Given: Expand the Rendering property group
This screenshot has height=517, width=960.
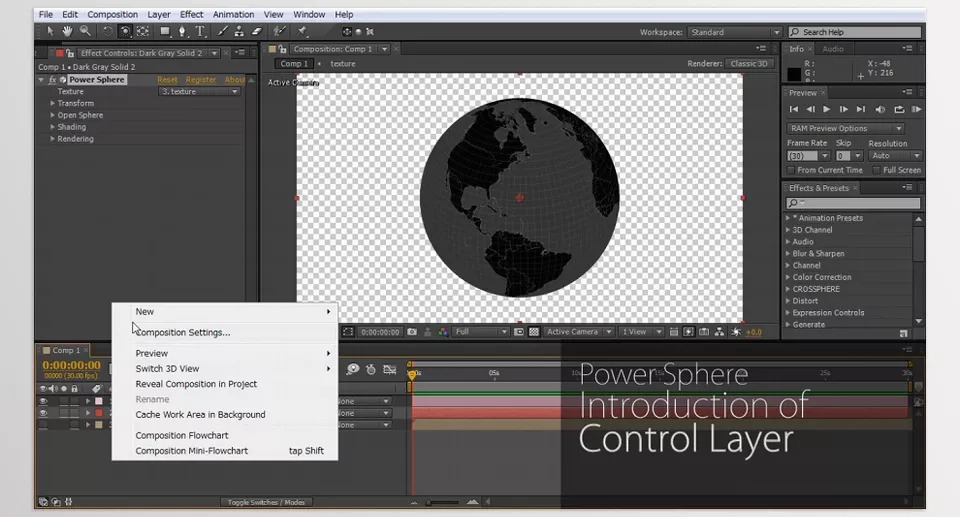Looking at the screenshot, I should [53, 139].
